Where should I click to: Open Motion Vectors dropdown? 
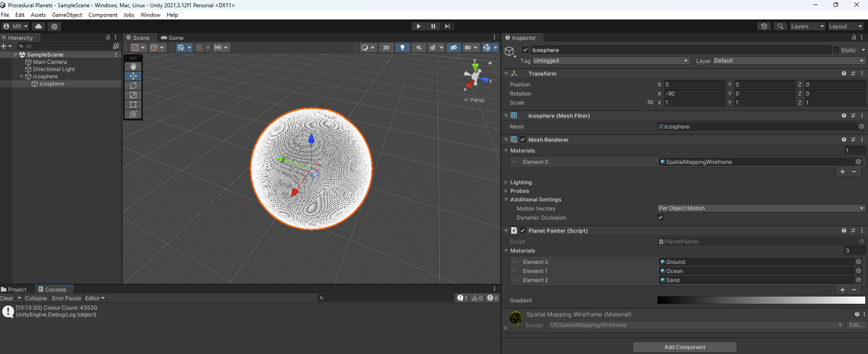(x=761, y=208)
